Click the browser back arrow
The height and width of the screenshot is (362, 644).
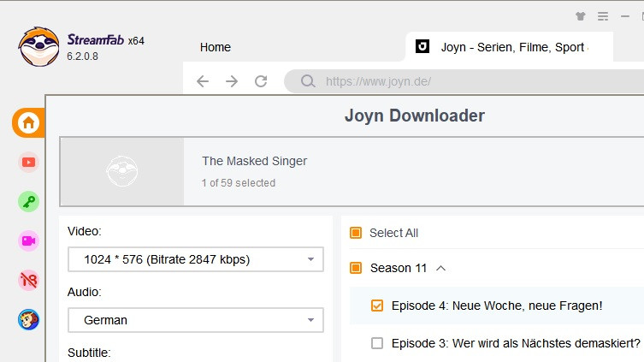coord(203,81)
